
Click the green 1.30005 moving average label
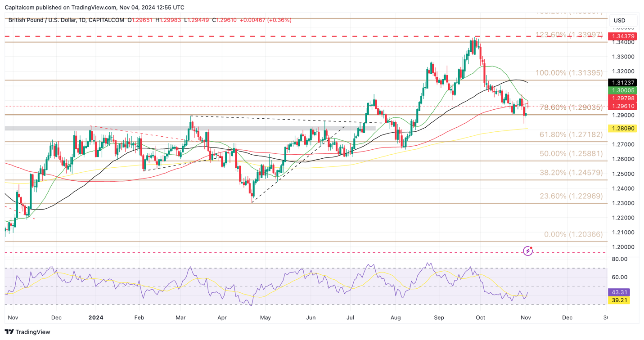622,90
